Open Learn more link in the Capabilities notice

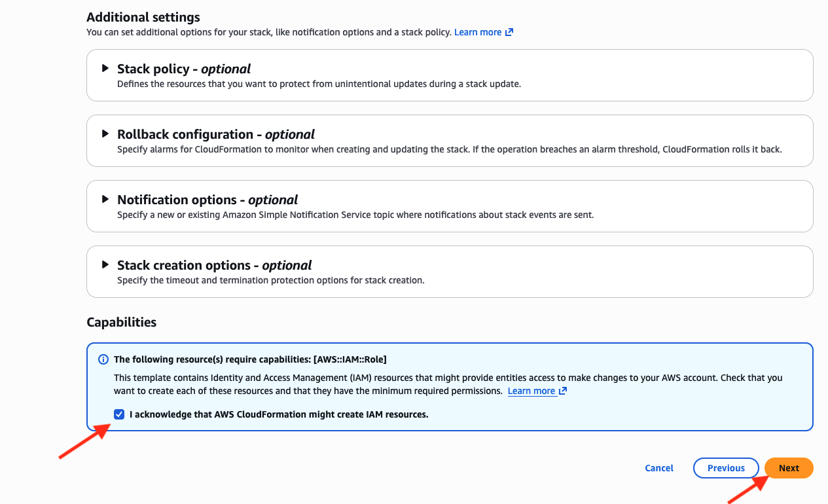(531, 391)
